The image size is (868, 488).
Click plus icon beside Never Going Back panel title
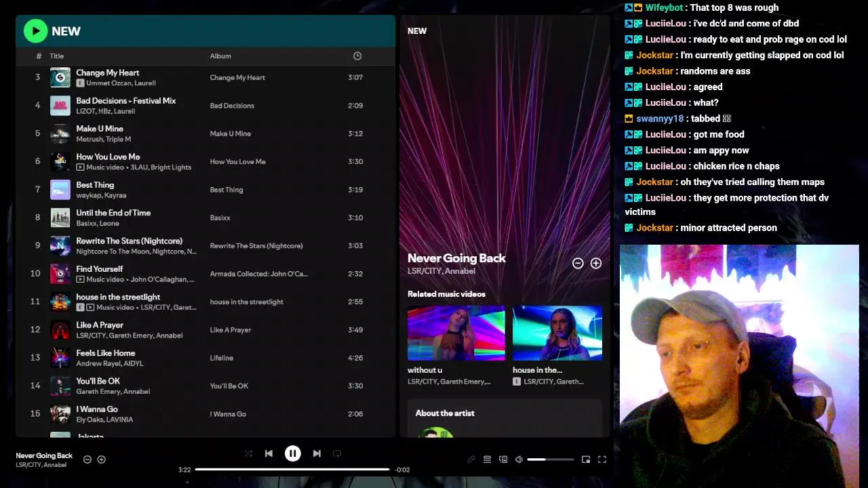coord(596,263)
